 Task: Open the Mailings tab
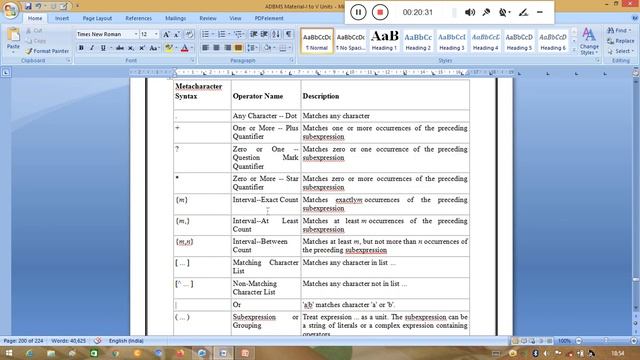176,18
